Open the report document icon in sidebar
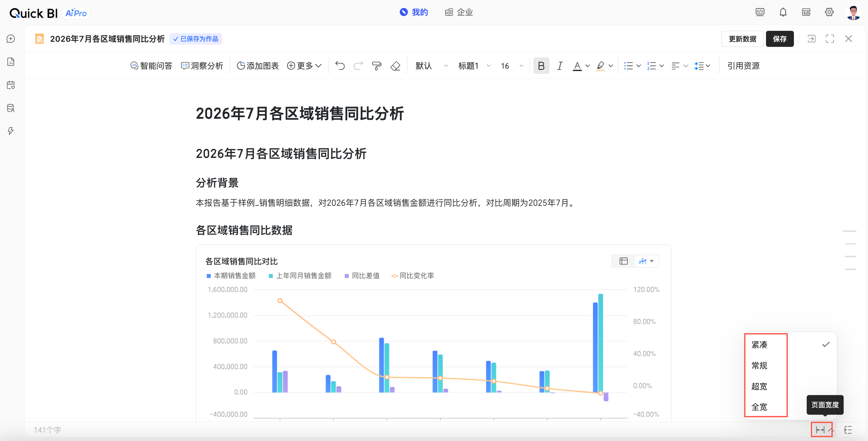The width and height of the screenshot is (868, 441). [11, 62]
